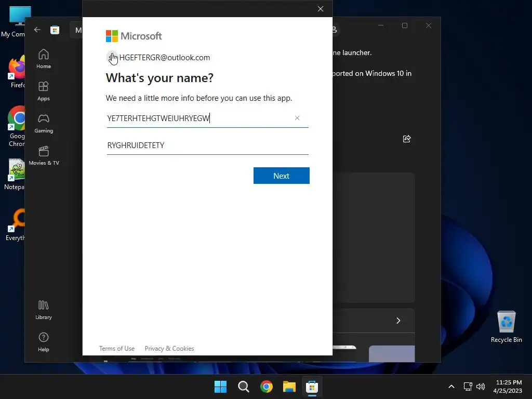Close the Microsoft Store window
Viewport: 532px width, 399px height.
coord(429,25)
